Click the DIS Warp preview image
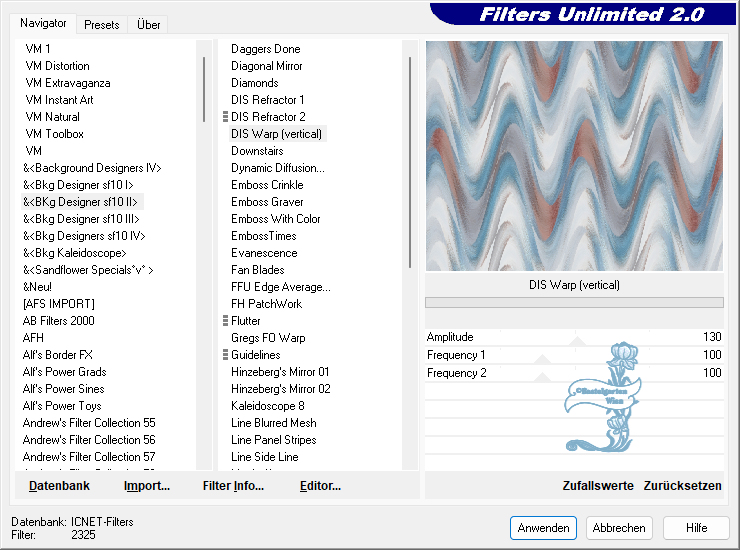The width and height of the screenshot is (740, 550). [574, 156]
